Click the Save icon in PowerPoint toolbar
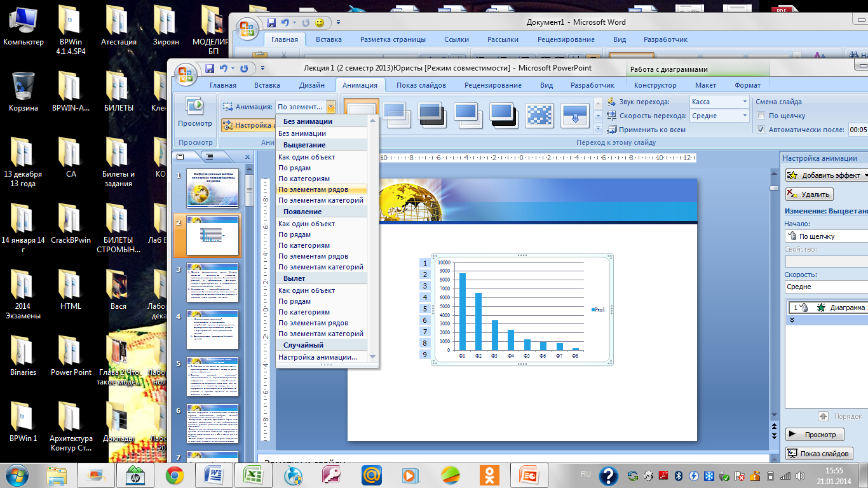Screen dimensions: 868x488 coord(210,68)
